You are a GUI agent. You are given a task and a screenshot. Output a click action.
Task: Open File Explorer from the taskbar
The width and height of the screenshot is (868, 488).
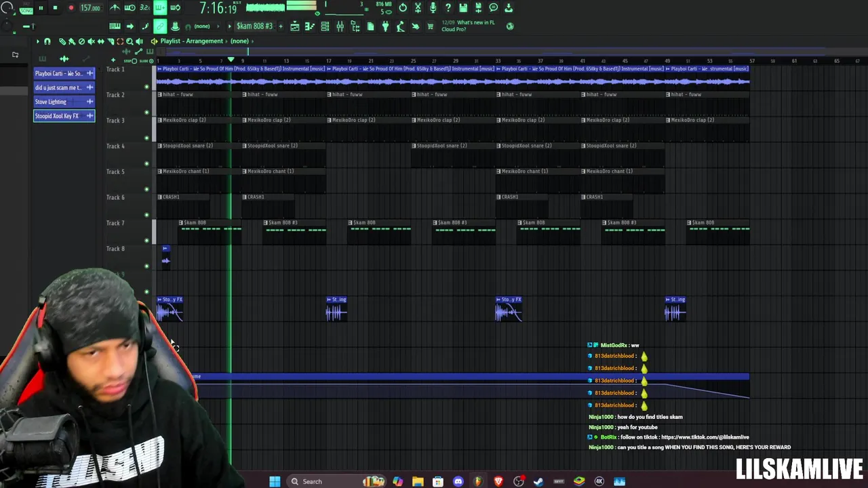[418, 481]
